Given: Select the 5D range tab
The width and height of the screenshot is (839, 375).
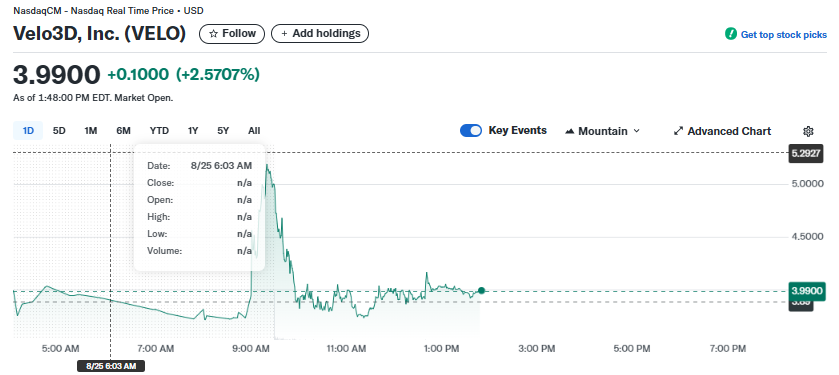Looking at the screenshot, I should click(59, 131).
